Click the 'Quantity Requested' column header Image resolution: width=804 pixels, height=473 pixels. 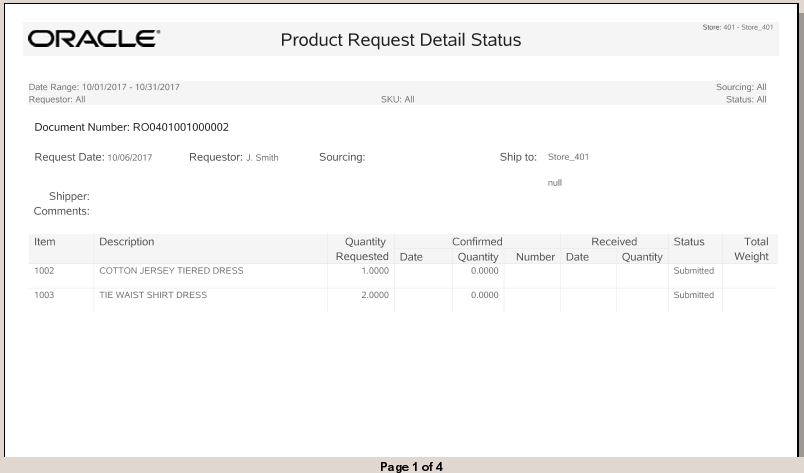[362, 249]
